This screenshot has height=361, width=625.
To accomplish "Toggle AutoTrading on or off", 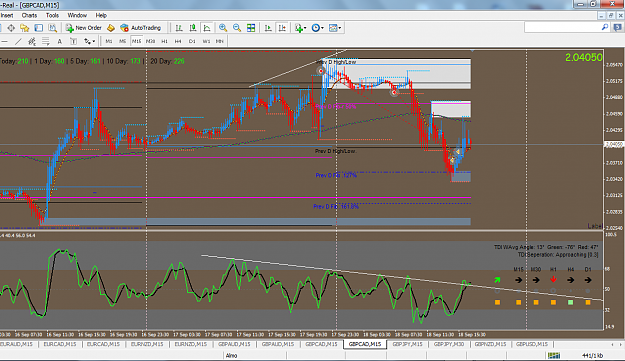I will point(141,28).
